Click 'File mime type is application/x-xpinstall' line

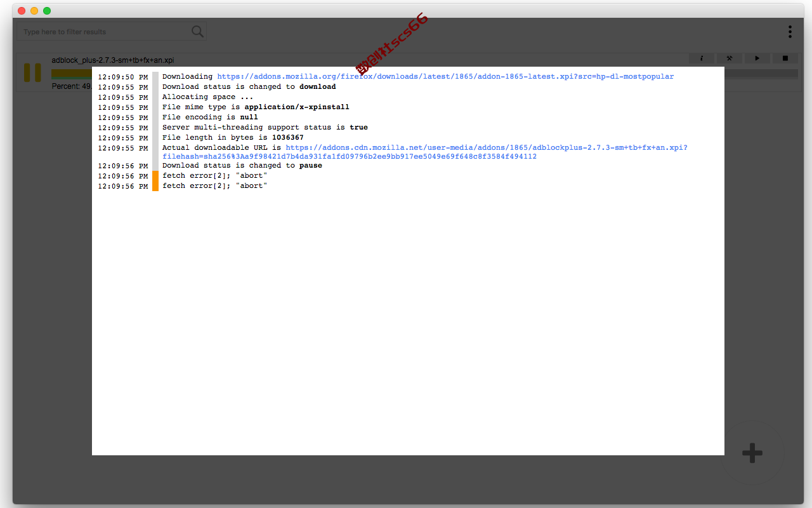256,107
